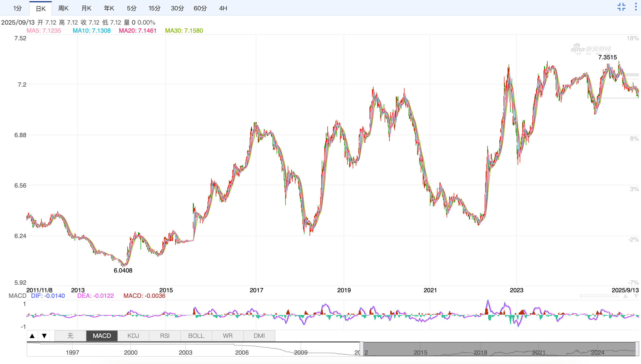Select the 无 indicator option

(x=70, y=336)
